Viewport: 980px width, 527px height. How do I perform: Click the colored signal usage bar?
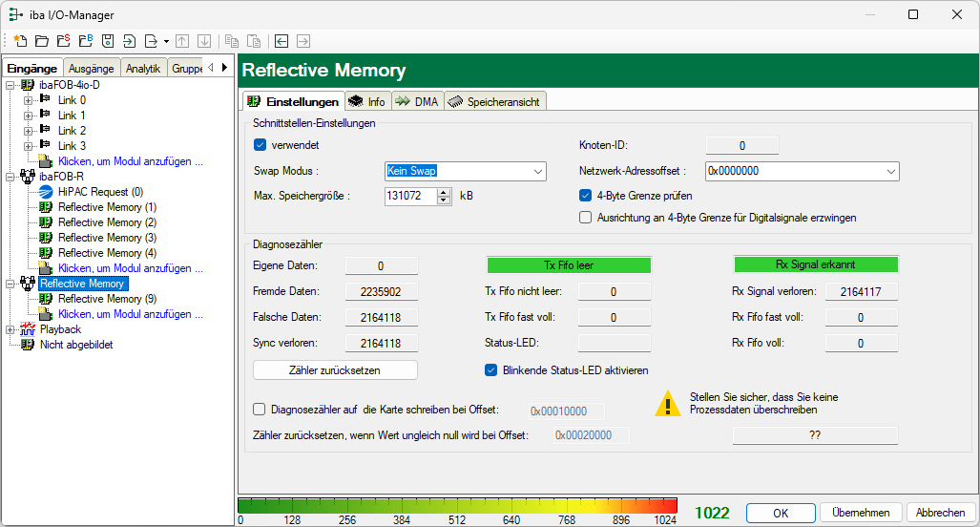(x=457, y=506)
